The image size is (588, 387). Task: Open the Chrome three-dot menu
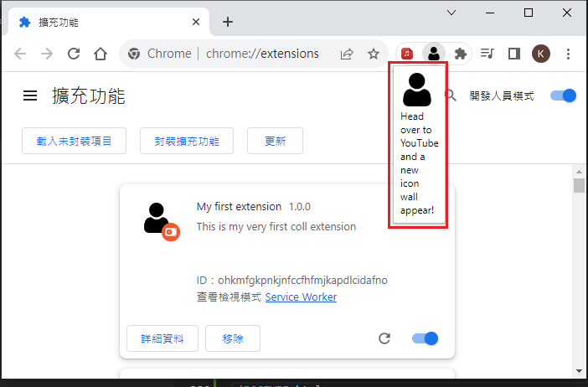[569, 54]
